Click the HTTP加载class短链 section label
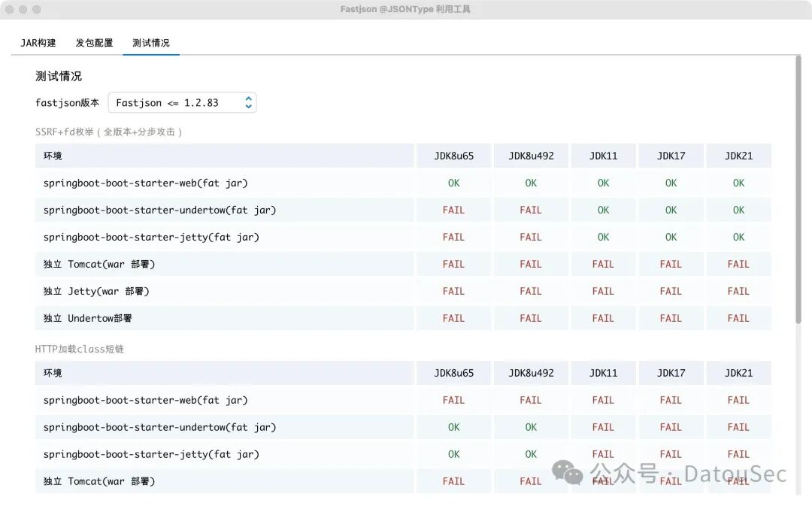 [x=79, y=349]
